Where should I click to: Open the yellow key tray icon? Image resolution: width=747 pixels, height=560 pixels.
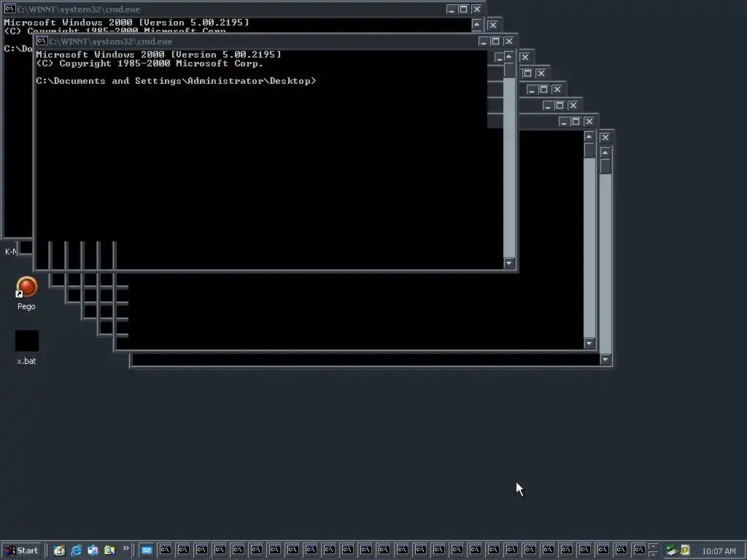pos(685,551)
